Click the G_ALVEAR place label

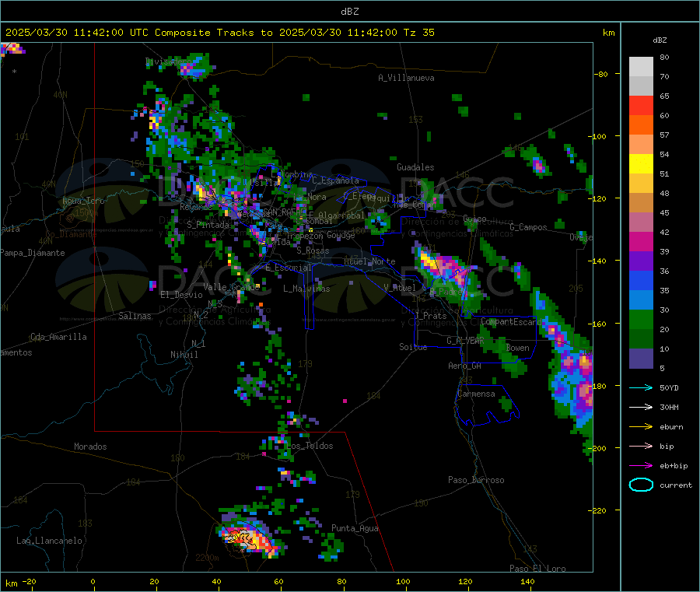coord(465,341)
